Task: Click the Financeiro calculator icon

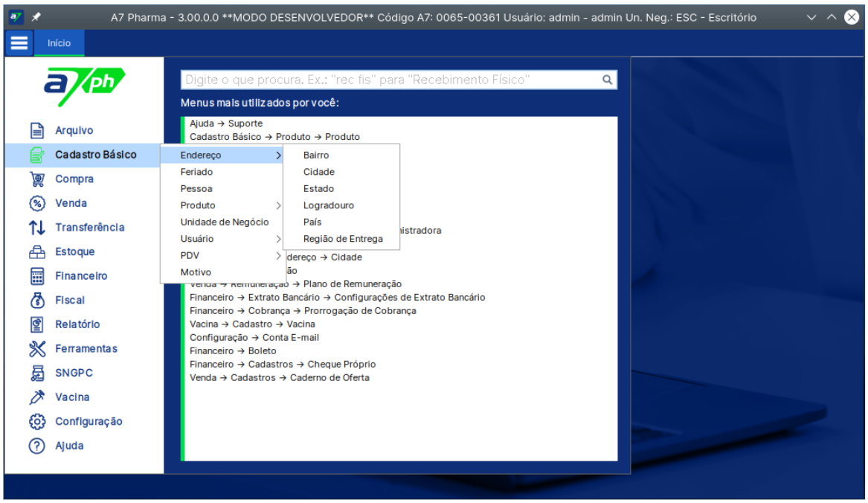Action: pyautogui.click(x=37, y=277)
